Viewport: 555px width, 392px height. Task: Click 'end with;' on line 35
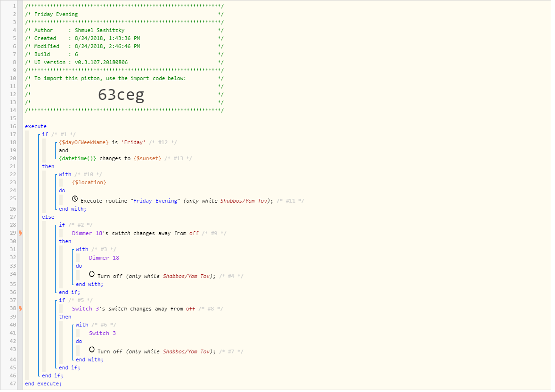[x=90, y=285]
